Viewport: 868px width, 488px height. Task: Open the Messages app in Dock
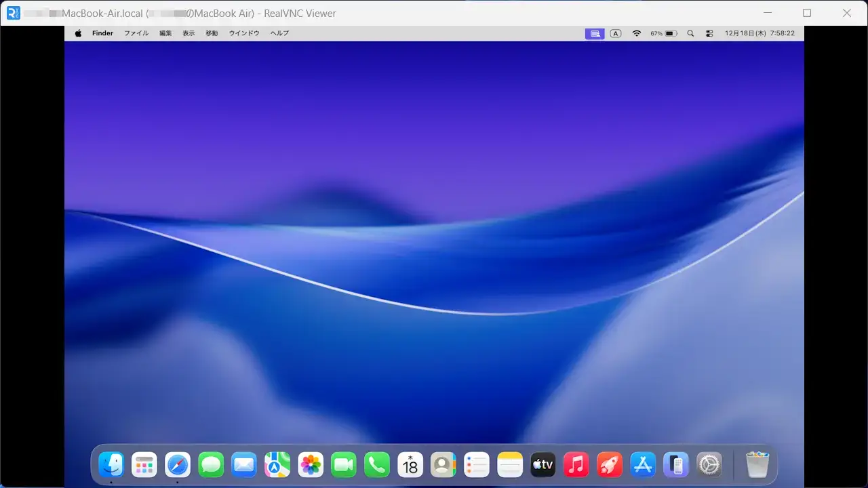click(211, 465)
